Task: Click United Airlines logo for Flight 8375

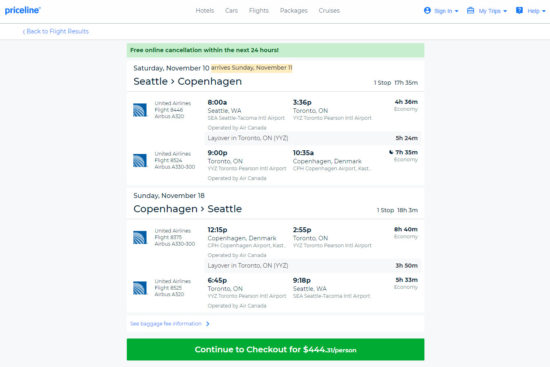Action: tap(140, 238)
